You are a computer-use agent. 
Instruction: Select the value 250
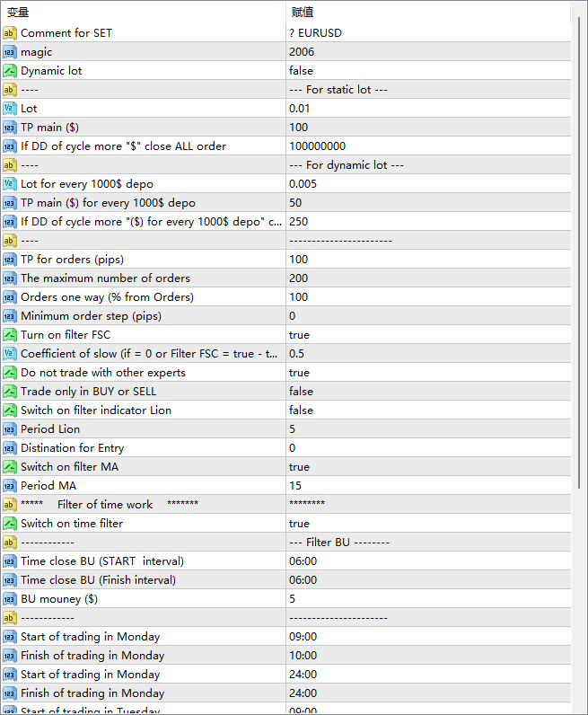coord(428,222)
